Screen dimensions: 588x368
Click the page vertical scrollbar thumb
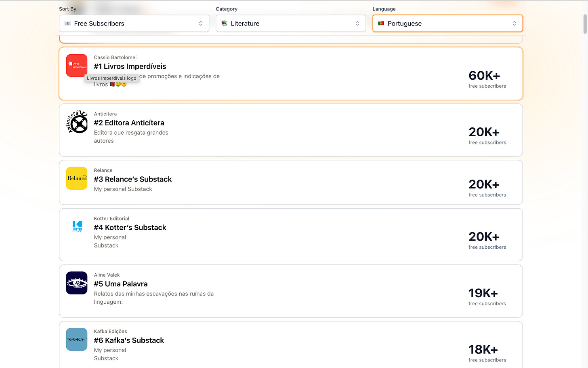(585, 24)
